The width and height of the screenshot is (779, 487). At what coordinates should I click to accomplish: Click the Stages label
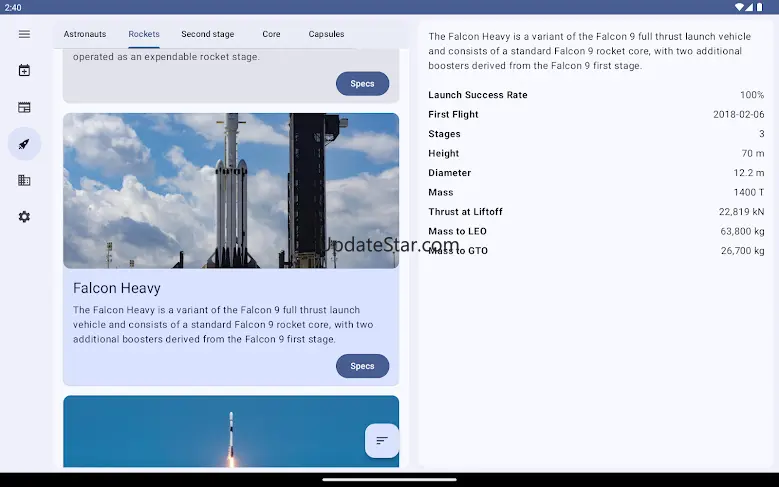point(444,134)
